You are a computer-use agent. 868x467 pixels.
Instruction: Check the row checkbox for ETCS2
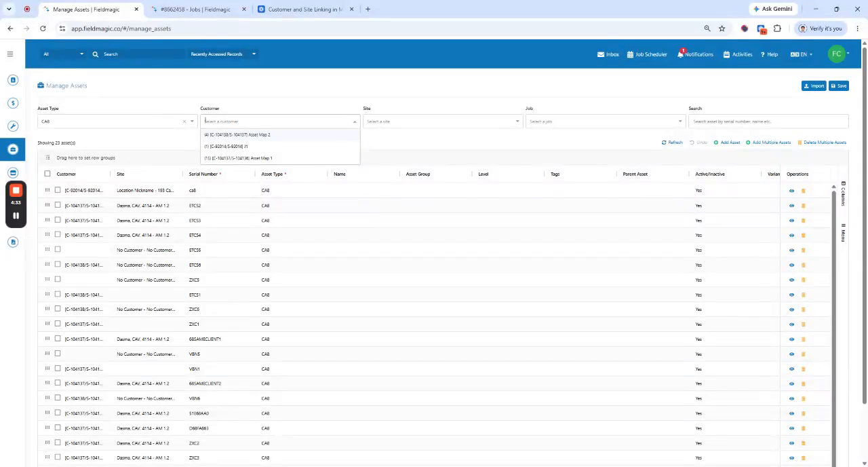coord(58,205)
